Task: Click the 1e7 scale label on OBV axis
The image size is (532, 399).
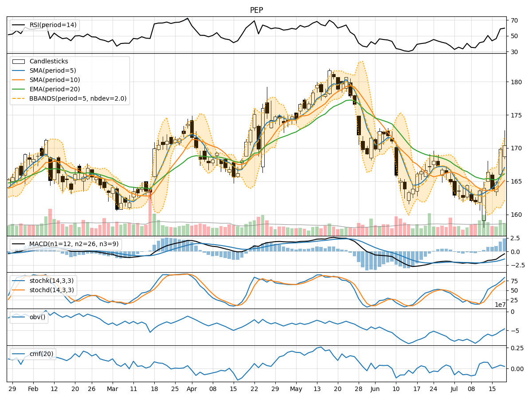Action: (499, 305)
